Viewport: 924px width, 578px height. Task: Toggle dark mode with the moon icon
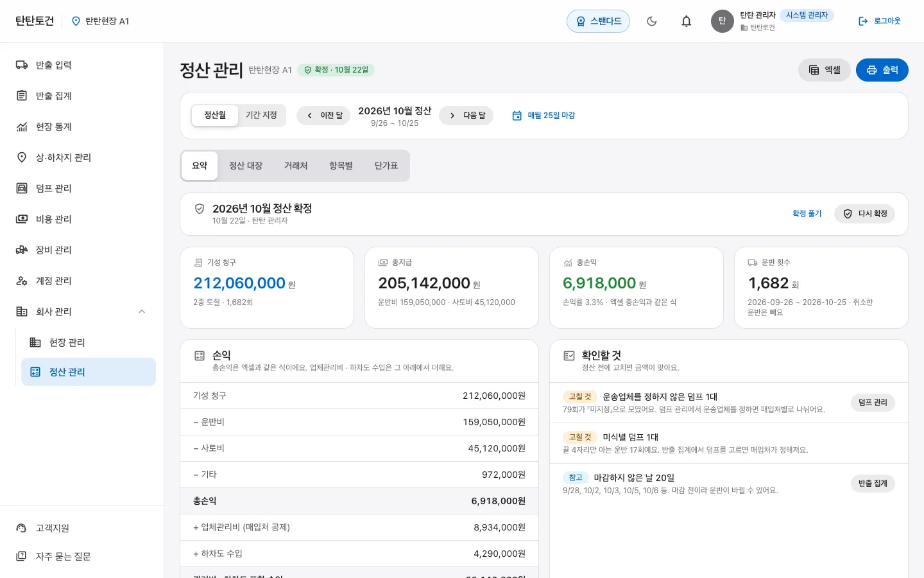click(652, 21)
